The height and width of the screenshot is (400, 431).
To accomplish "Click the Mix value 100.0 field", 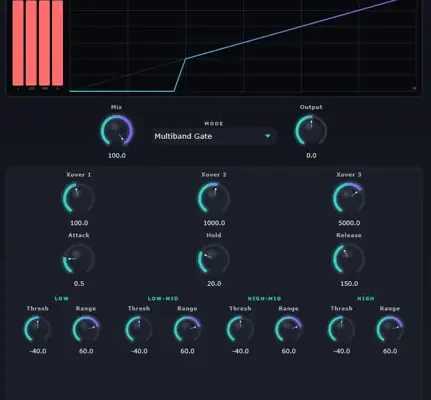I will 117,155.
